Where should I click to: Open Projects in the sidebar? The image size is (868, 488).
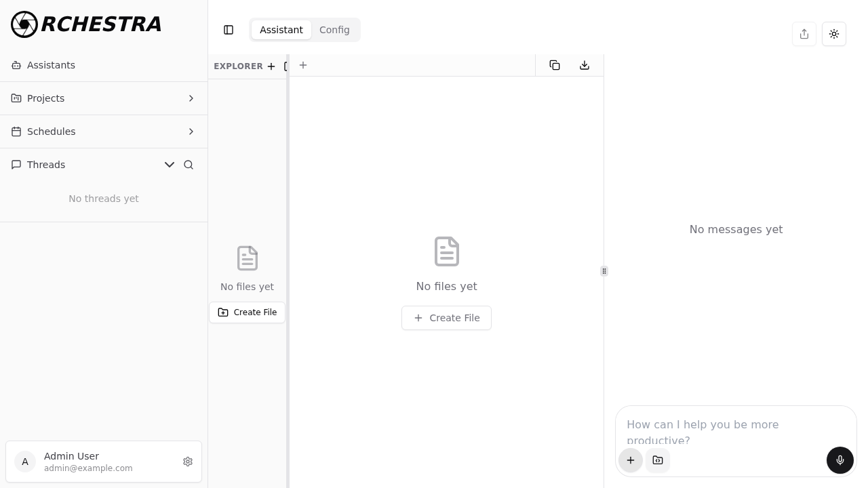click(x=104, y=98)
